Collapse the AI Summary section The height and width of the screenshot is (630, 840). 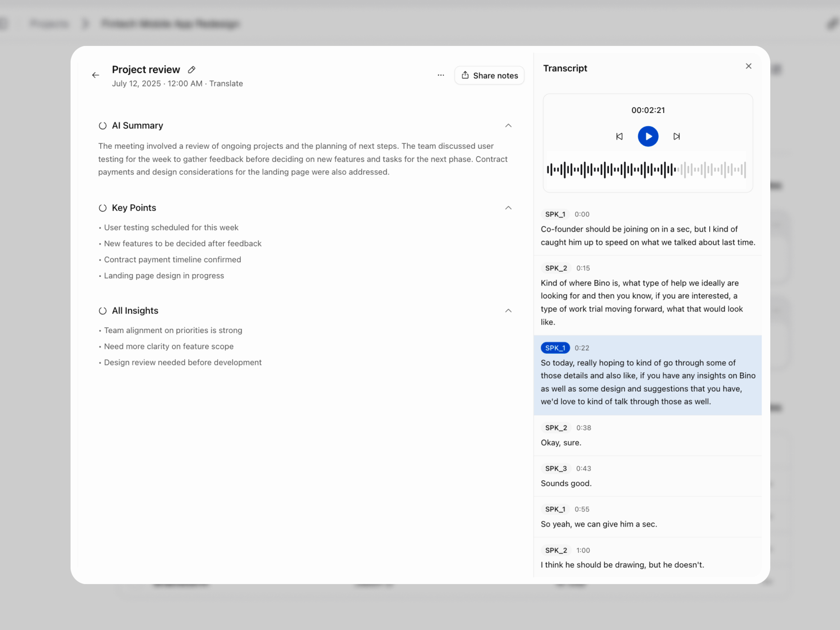[508, 126]
